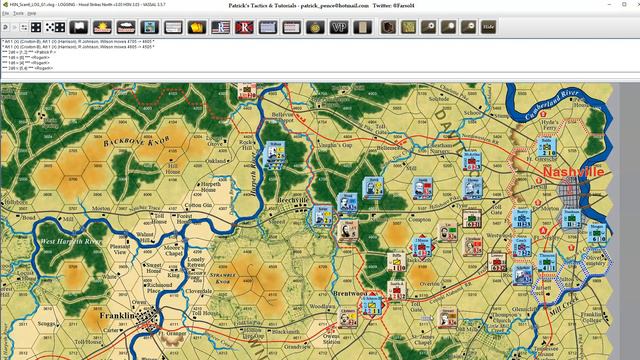
Task: Select the J.Moore counter with red arrows
Action: (x=422, y=247)
